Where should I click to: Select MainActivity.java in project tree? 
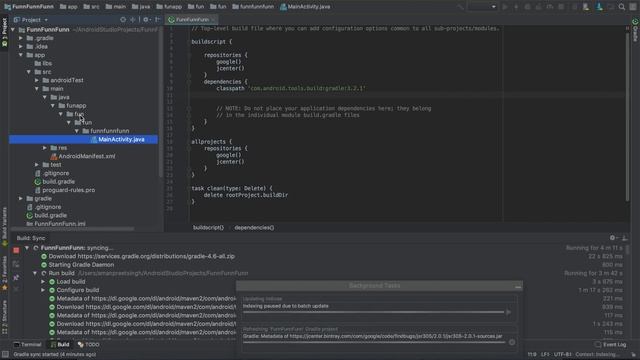tap(83, 140)
